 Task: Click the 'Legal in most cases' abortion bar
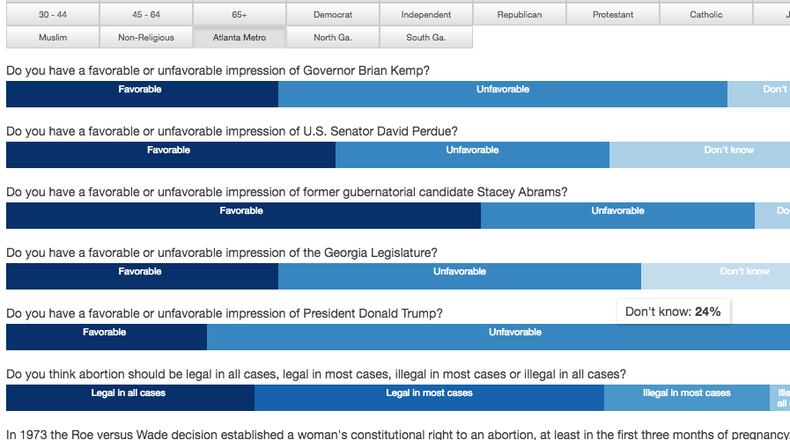pos(429,398)
